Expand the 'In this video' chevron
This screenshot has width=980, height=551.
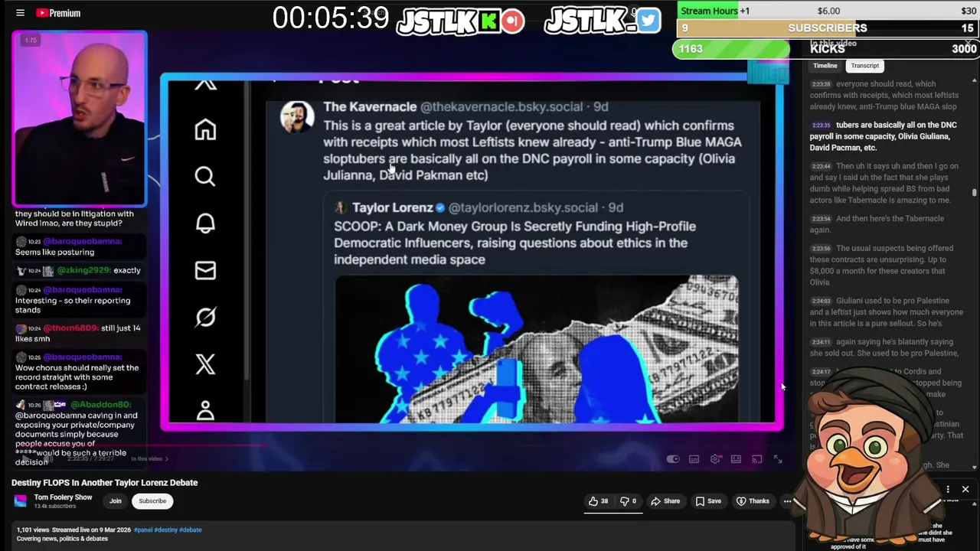(166, 459)
